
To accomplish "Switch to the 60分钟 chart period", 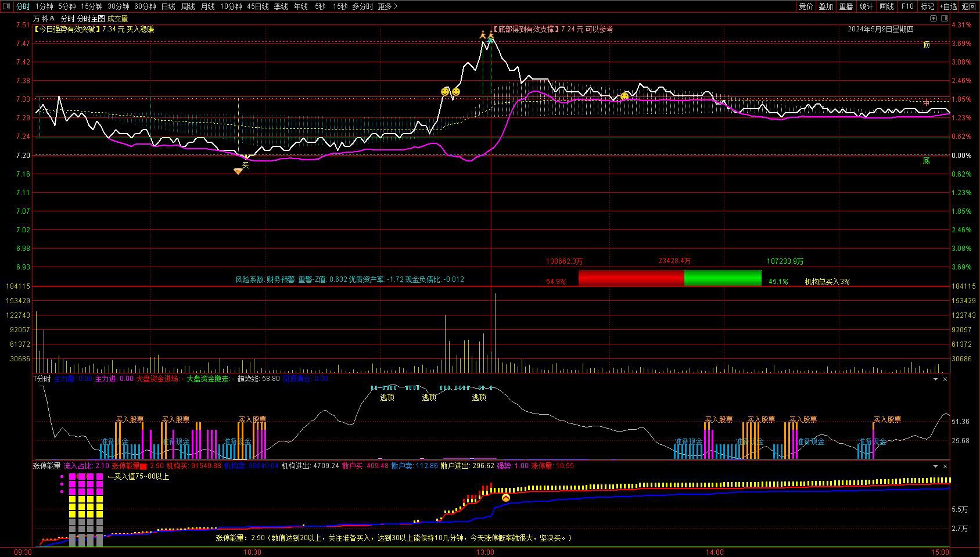I will tap(145, 6).
